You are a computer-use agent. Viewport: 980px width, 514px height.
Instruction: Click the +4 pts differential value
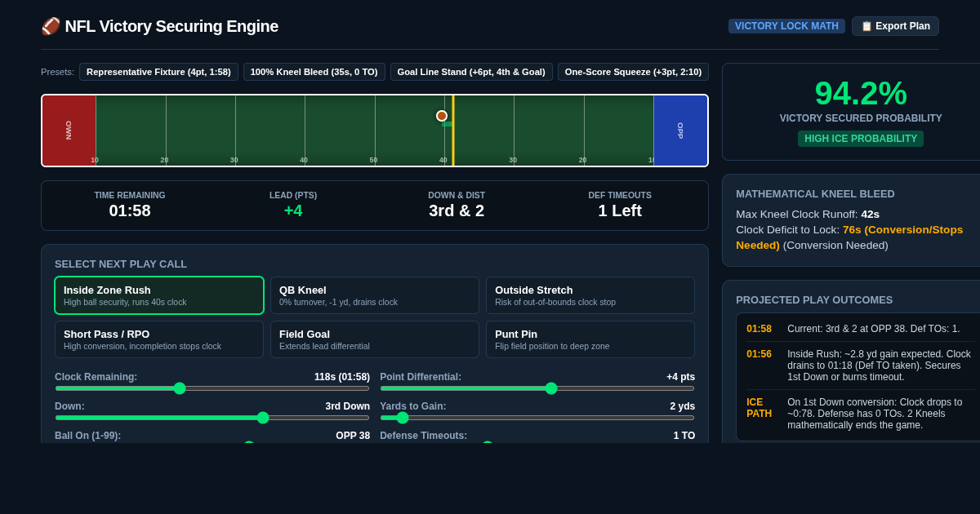pyautogui.click(x=681, y=377)
